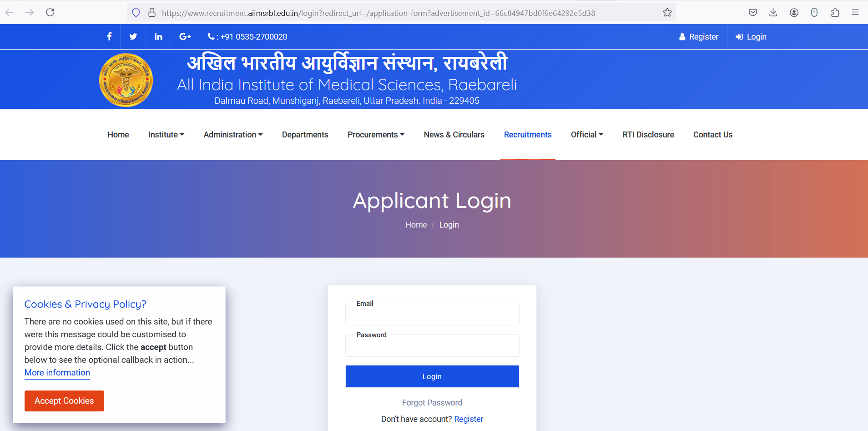Open the LinkedIn icon link
The width and height of the screenshot is (868, 431).
(x=158, y=36)
